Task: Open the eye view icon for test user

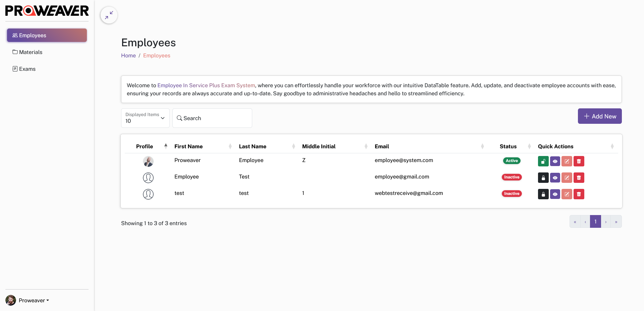Action: click(555, 194)
